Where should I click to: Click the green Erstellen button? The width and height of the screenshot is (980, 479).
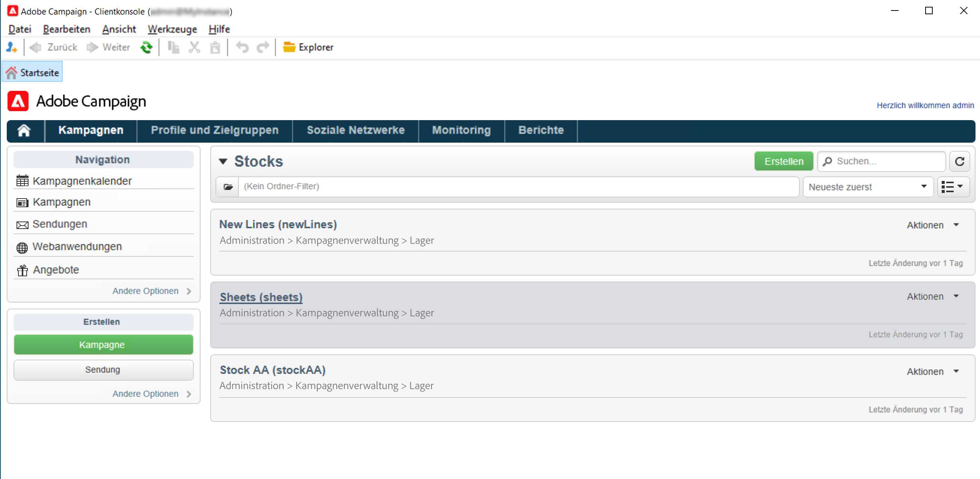tap(783, 161)
